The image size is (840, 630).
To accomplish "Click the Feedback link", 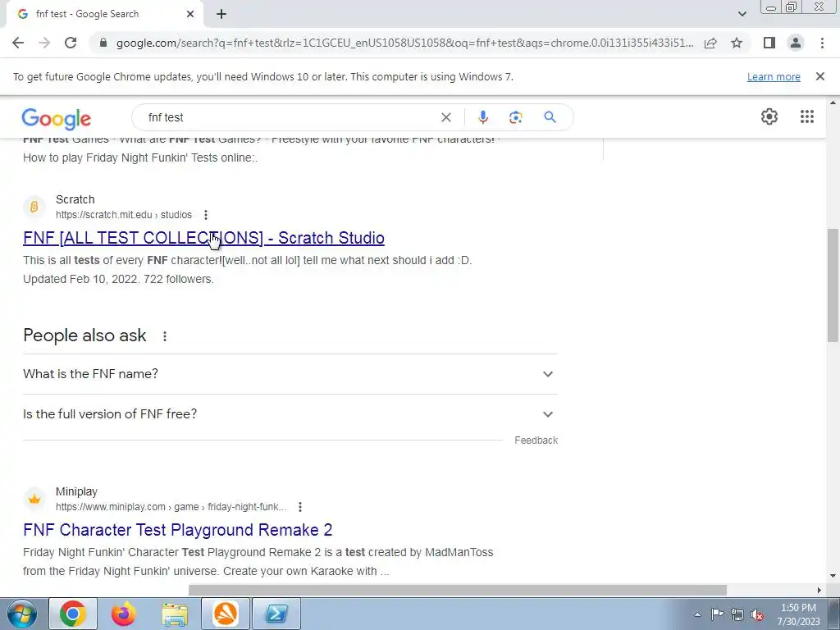I will point(536,441).
